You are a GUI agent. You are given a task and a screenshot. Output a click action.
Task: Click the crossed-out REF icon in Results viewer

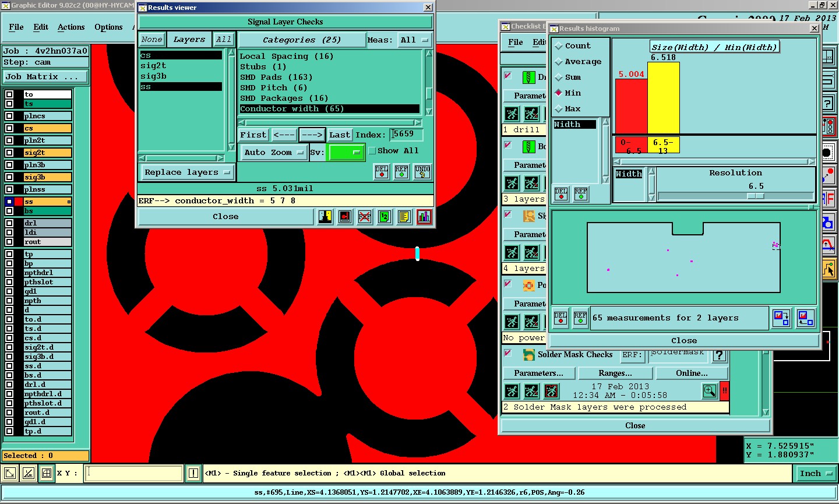click(x=365, y=217)
